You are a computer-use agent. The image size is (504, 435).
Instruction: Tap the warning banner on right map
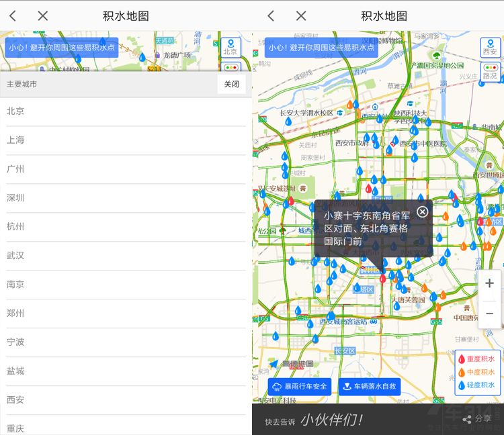coord(321,48)
